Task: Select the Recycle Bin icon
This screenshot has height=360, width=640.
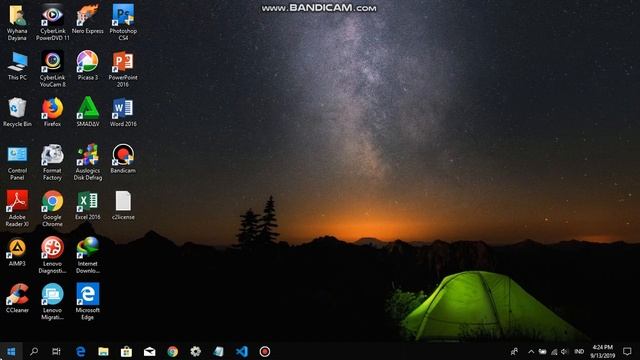Action: pos(17,112)
